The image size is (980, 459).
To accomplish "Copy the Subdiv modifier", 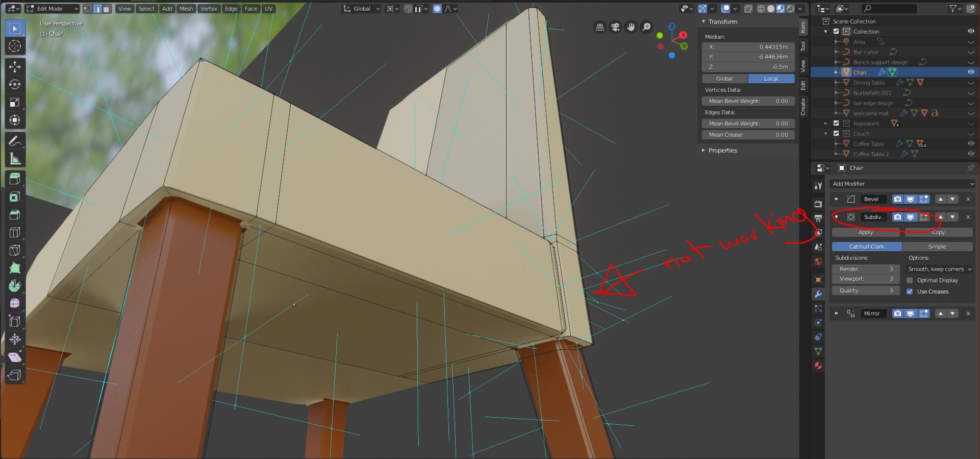I will click(939, 232).
